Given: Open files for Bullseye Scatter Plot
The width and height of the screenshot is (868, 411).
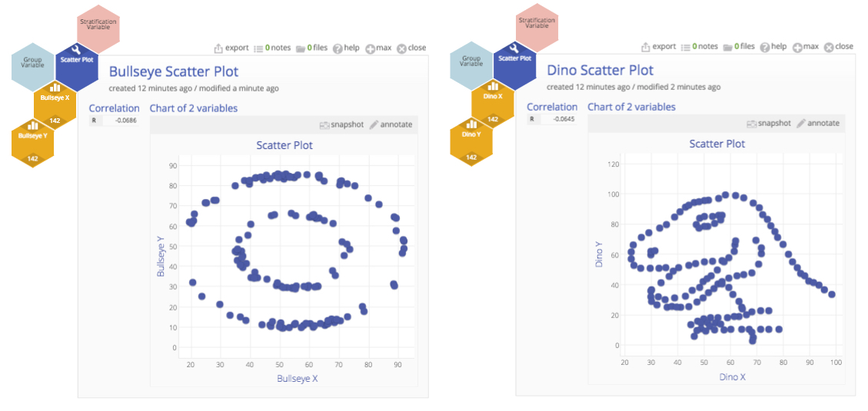Looking at the screenshot, I should 311,48.
